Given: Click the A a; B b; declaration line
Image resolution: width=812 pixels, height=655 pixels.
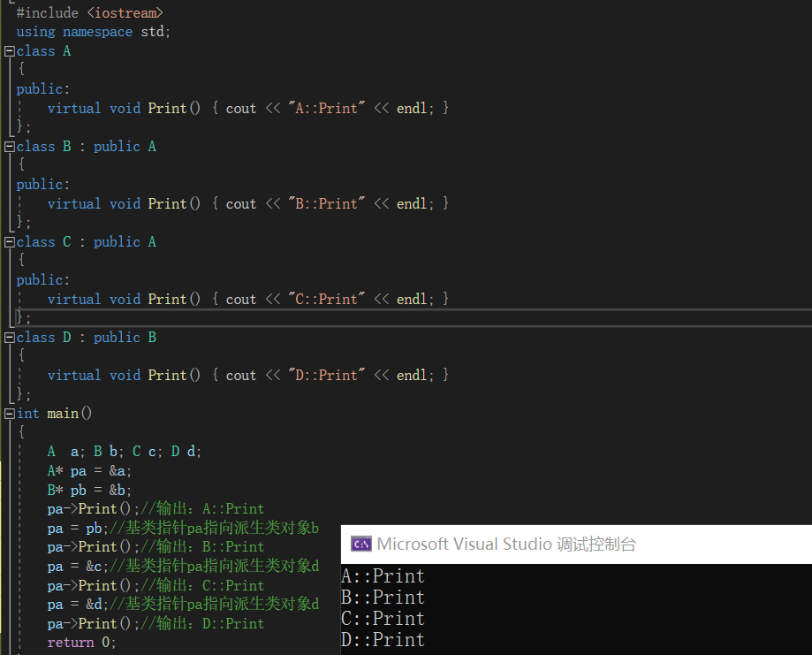Looking at the screenshot, I should pyautogui.click(x=124, y=452).
